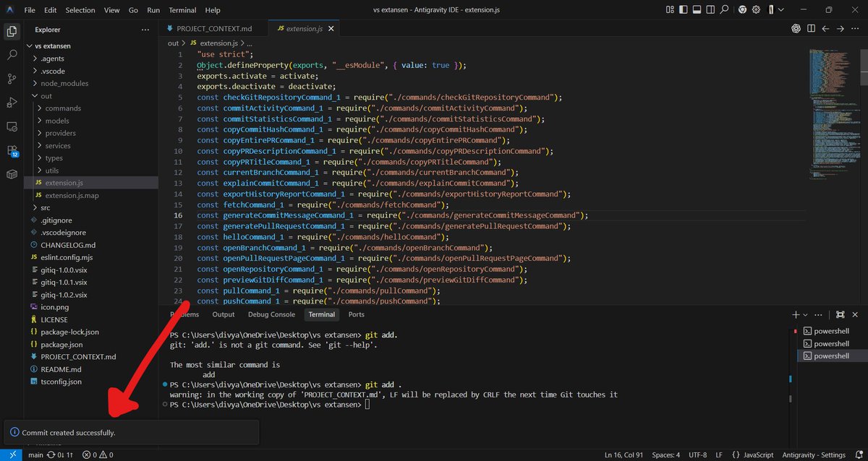868x461 pixels.
Task: Click the profile avatar in title bar
Action: point(772,10)
